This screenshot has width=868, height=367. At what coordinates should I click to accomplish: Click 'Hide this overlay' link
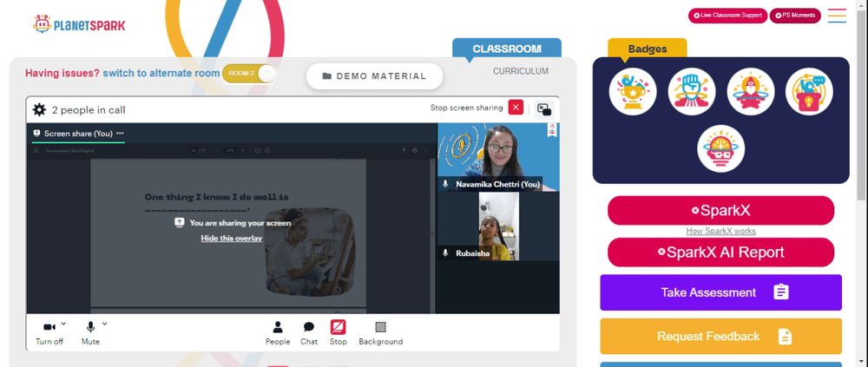[x=232, y=238]
